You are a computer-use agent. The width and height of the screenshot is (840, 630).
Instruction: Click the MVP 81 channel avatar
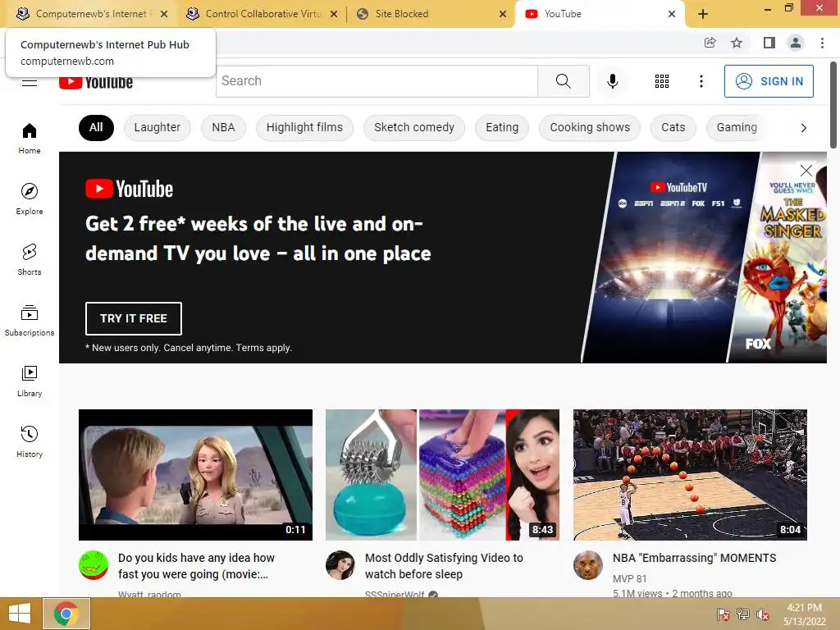click(587, 565)
